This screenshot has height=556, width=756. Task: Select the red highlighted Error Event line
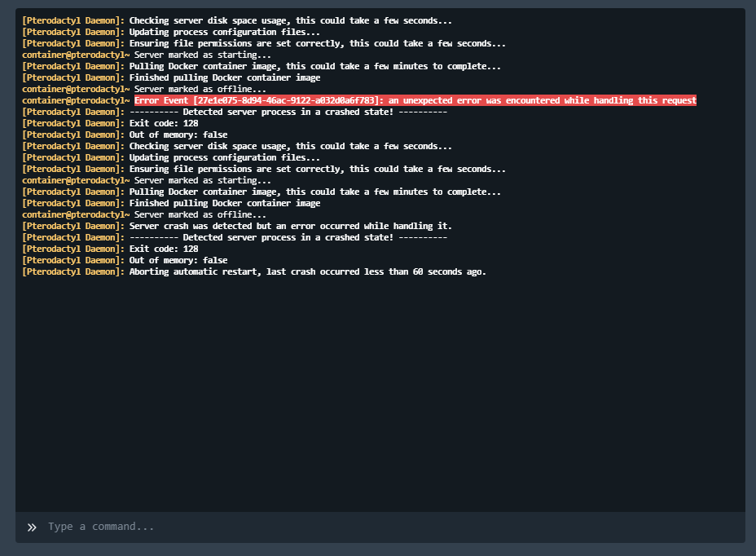[x=415, y=100]
